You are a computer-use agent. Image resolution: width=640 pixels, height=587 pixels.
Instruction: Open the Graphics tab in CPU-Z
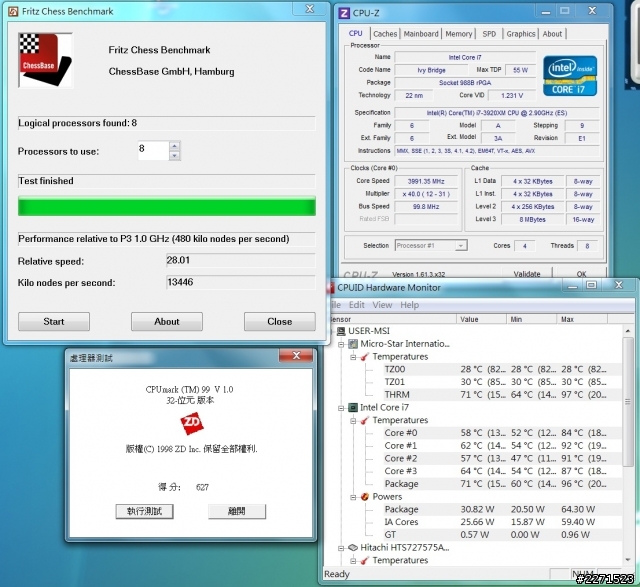tap(520, 34)
